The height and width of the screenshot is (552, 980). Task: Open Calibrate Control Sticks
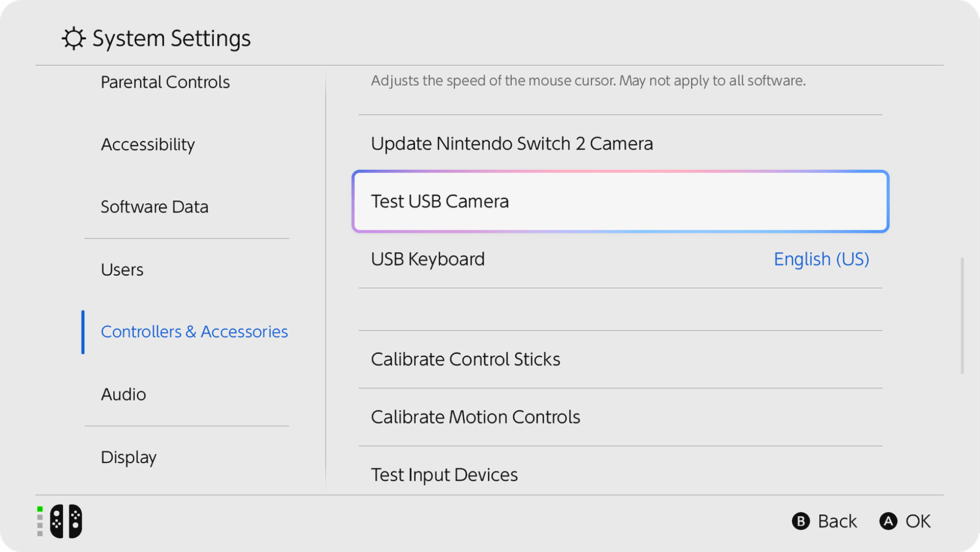click(x=465, y=359)
